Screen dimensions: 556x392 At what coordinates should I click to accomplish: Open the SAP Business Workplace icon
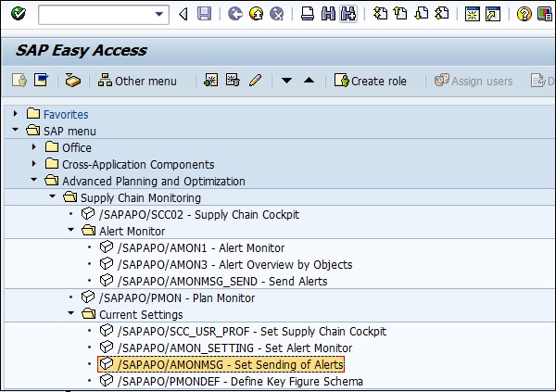pyautogui.click(x=72, y=81)
